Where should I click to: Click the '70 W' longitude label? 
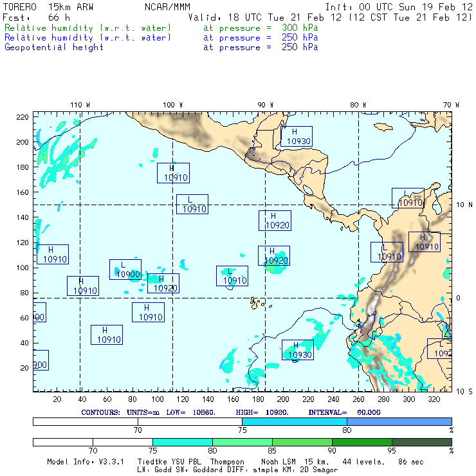pyautogui.click(x=451, y=105)
